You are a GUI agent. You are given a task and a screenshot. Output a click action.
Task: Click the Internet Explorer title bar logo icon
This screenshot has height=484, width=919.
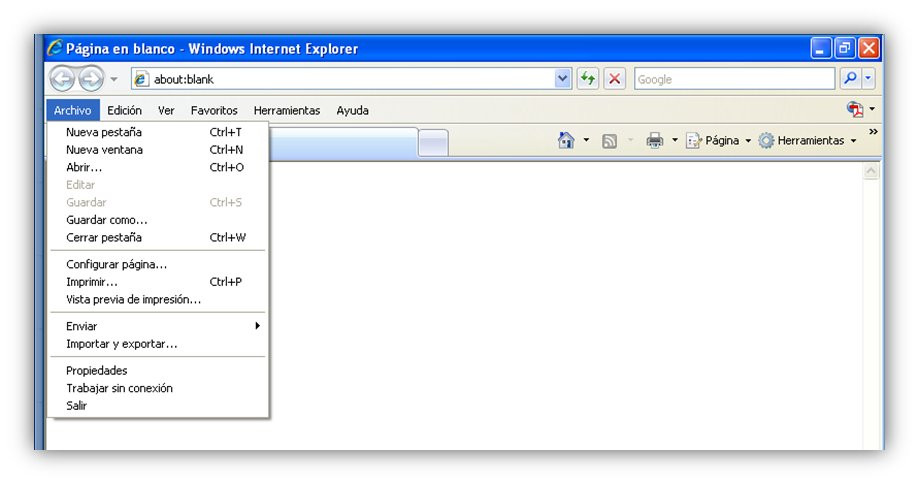tap(55, 47)
